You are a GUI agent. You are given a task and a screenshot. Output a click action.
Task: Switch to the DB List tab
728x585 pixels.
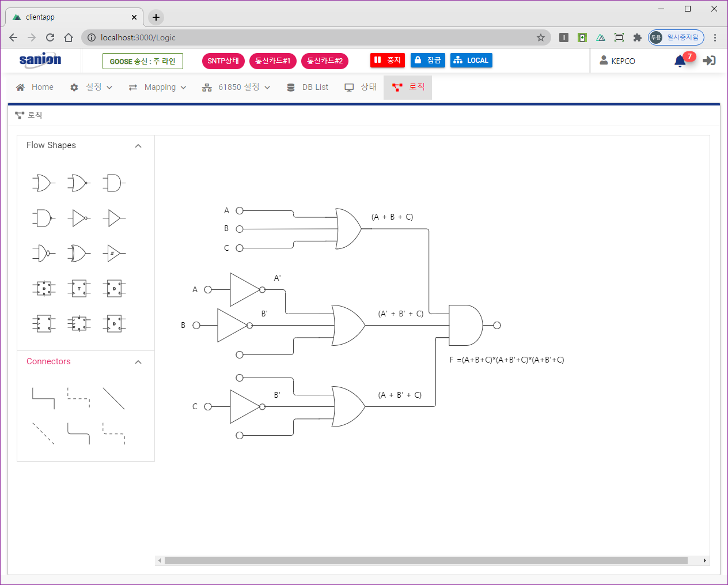pyautogui.click(x=308, y=87)
